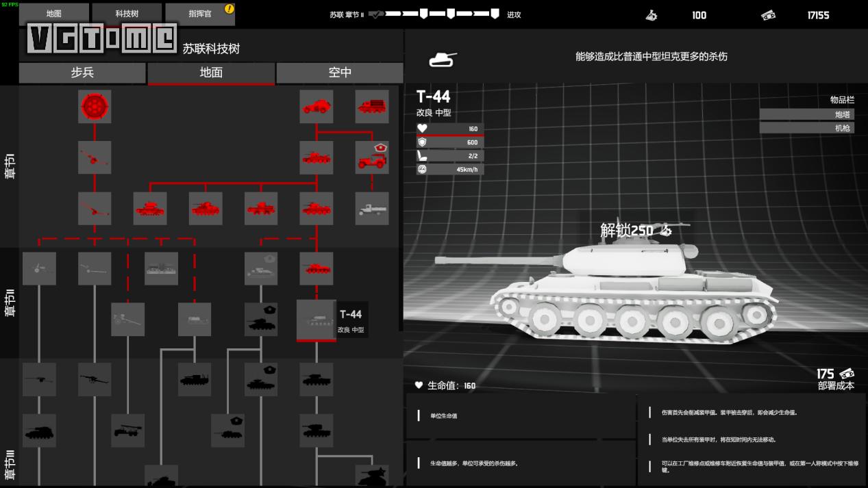Click the heart icon next to 生命值
The image size is (868, 488).
point(419,385)
